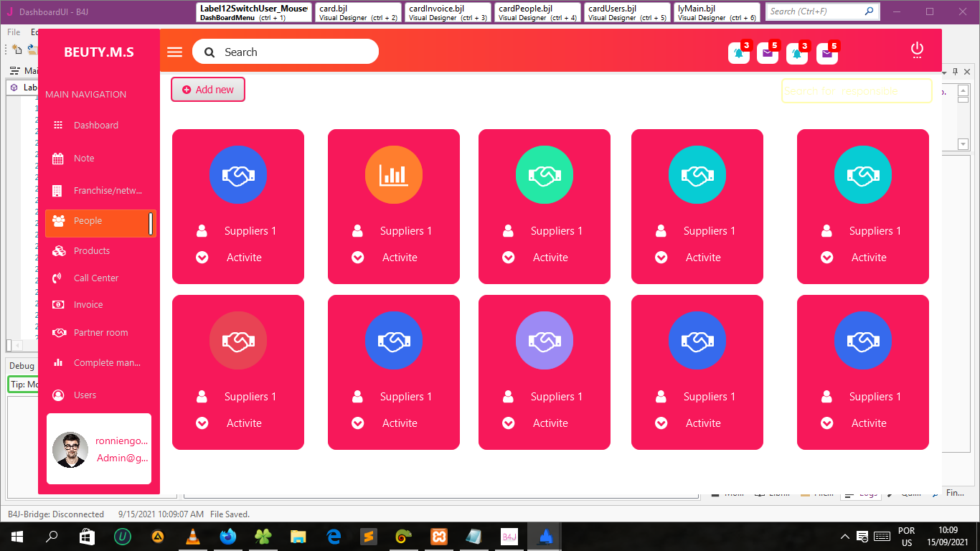Click the plus icon on Add new
The image size is (980, 551).
(187, 90)
